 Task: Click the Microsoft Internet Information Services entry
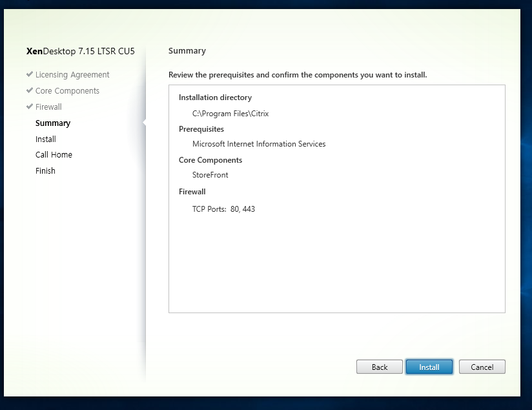coord(259,144)
